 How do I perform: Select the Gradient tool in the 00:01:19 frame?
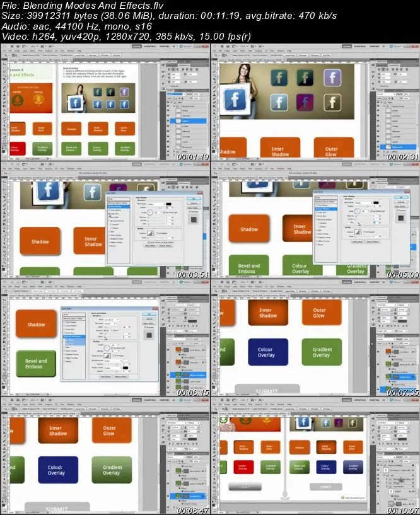(4, 106)
